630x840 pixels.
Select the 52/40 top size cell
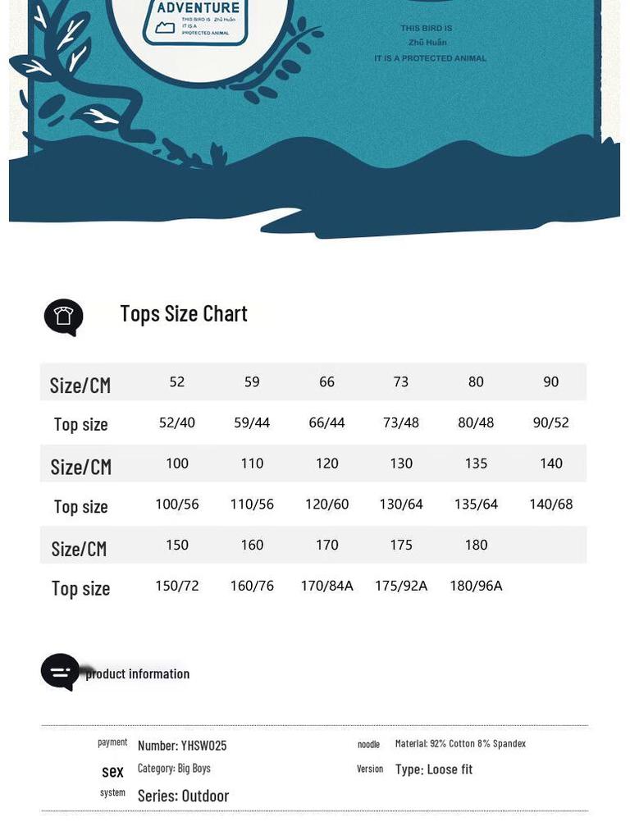pyautogui.click(x=177, y=422)
